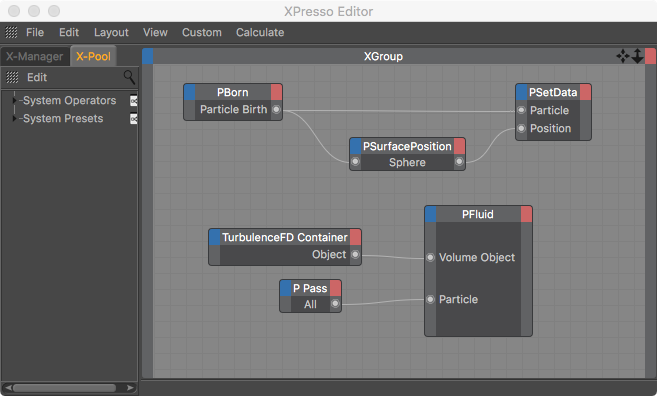Open the View menu

click(x=155, y=32)
